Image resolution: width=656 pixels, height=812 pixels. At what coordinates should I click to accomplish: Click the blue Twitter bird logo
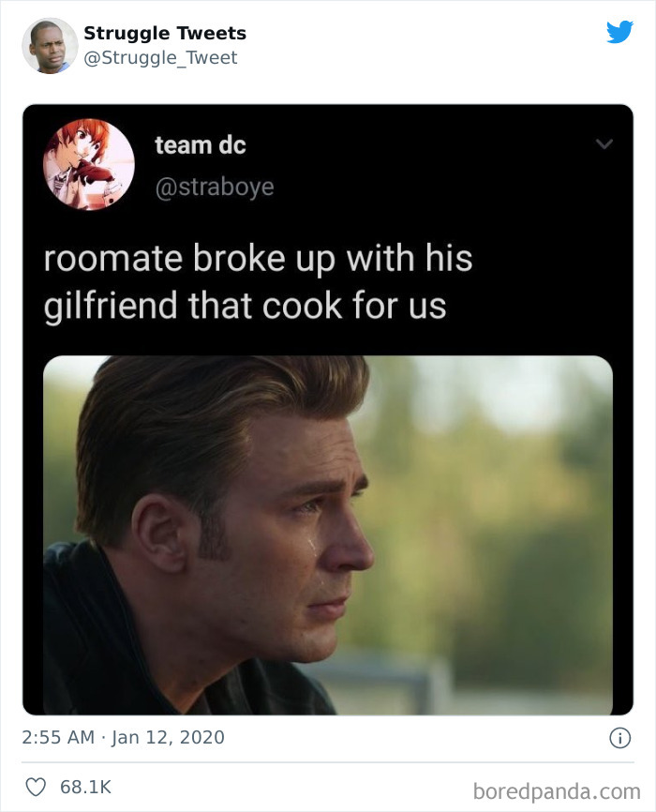click(x=619, y=32)
